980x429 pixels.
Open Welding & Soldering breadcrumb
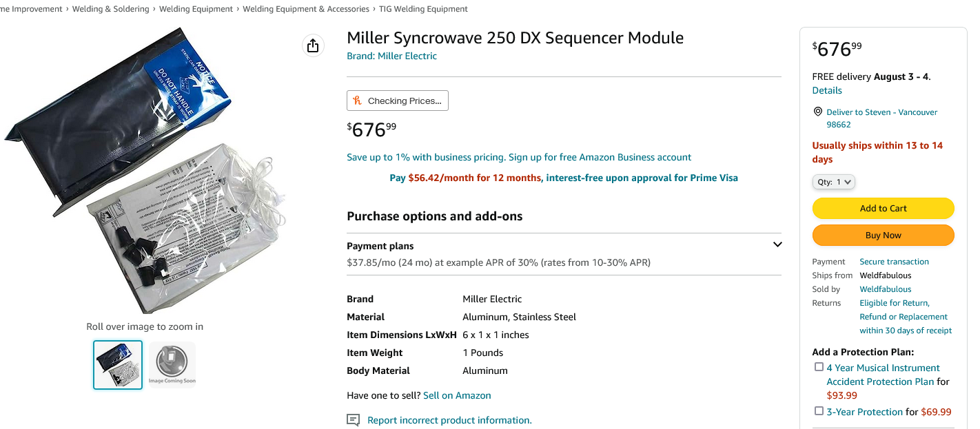pos(112,9)
